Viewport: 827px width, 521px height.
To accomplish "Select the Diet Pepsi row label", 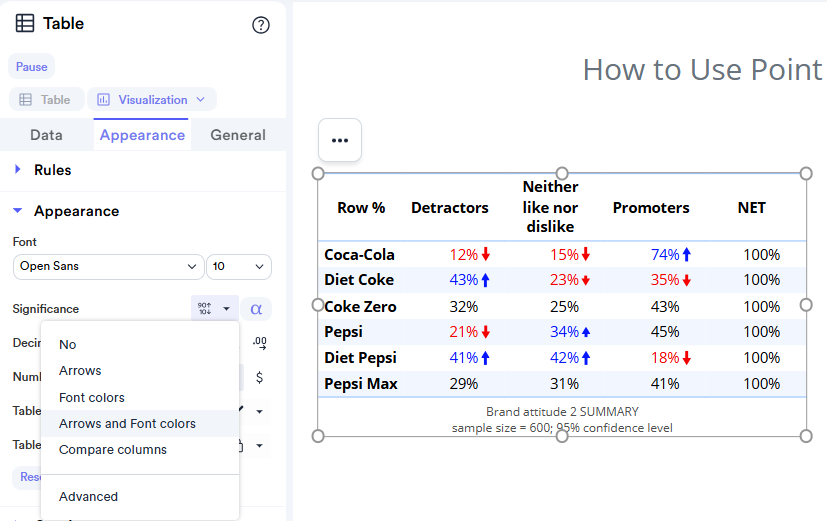I will (x=360, y=358).
